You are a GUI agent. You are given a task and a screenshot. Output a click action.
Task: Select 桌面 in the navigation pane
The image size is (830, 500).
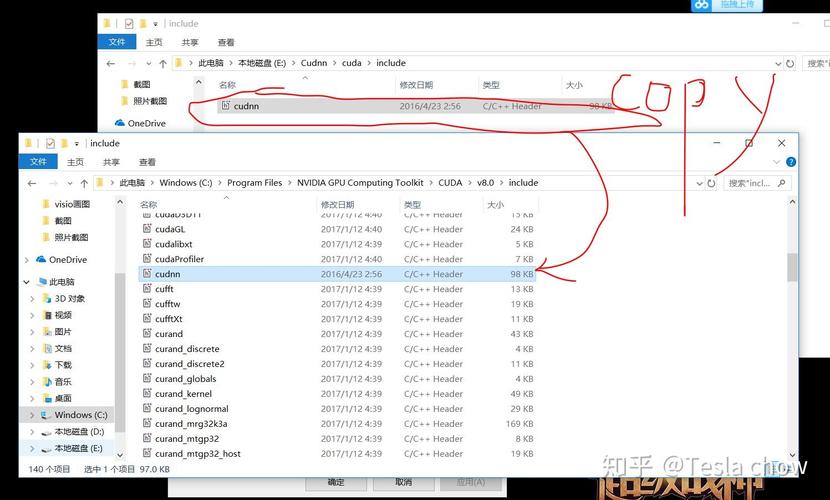tap(63, 398)
